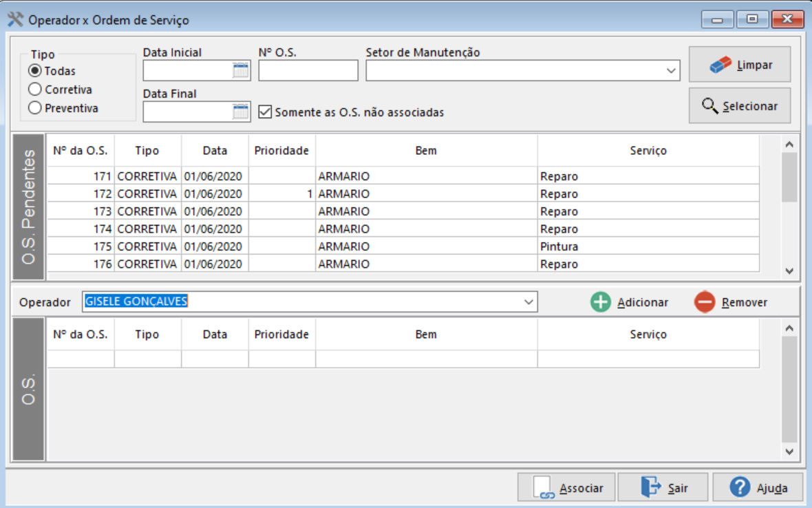Open the Ajuda button
Screen dimensions: 812x508
(x=758, y=487)
